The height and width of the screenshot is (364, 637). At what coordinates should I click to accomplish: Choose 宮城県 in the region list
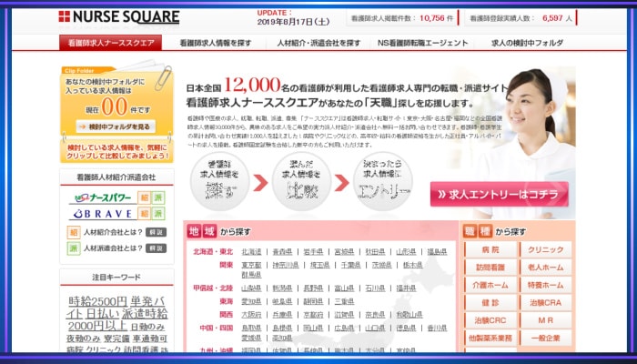344,252
